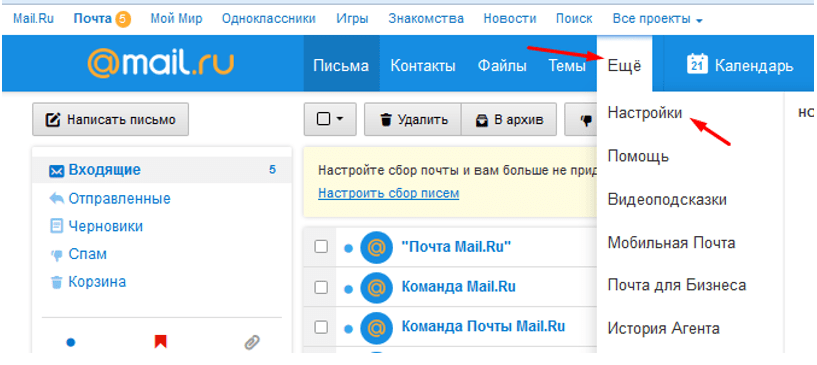Filter messages with attachments via the paperclip icon
The height and width of the screenshot is (365, 817).
(x=252, y=342)
